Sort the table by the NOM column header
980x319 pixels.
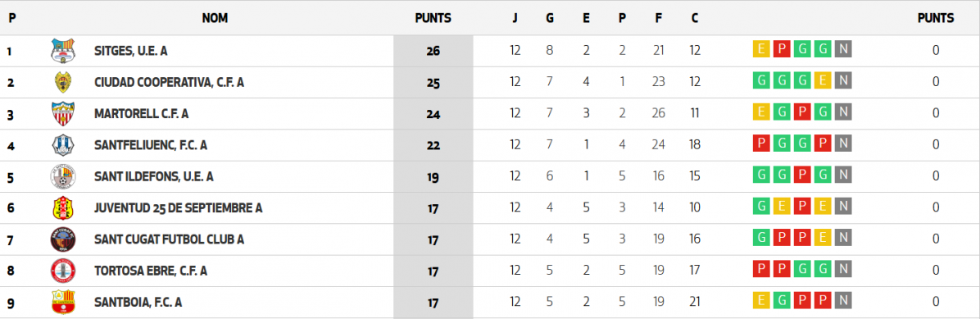point(215,18)
